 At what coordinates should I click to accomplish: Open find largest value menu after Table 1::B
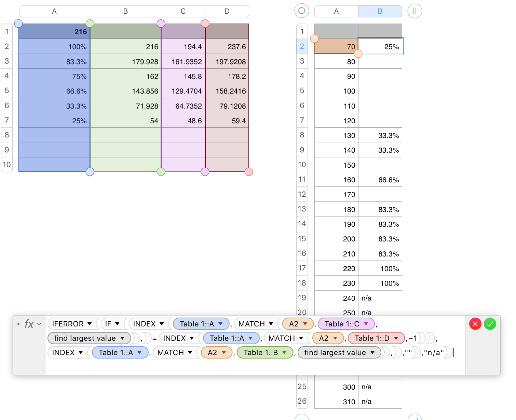372,352
